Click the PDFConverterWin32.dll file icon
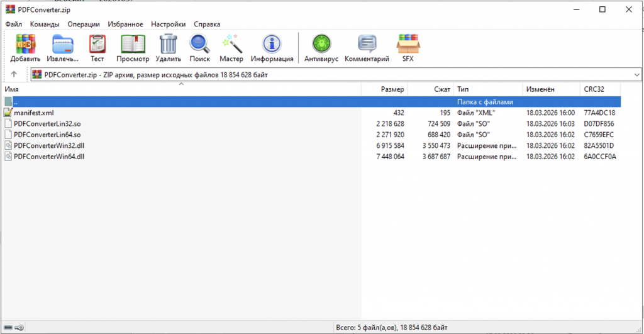Image resolution: width=644 pixels, height=334 pixels. [8, 145]
